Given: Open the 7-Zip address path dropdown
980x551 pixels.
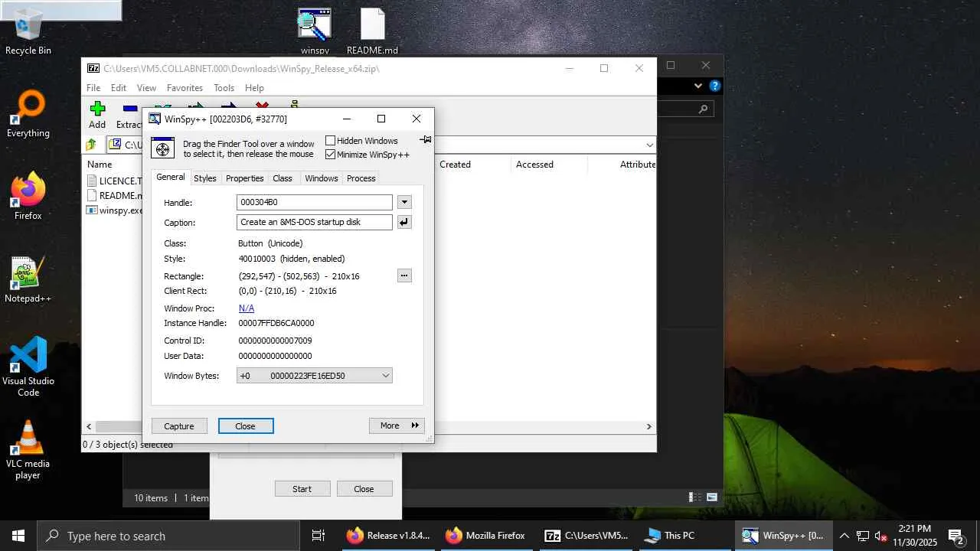Looking at the screenshot, I should (649, 145).
